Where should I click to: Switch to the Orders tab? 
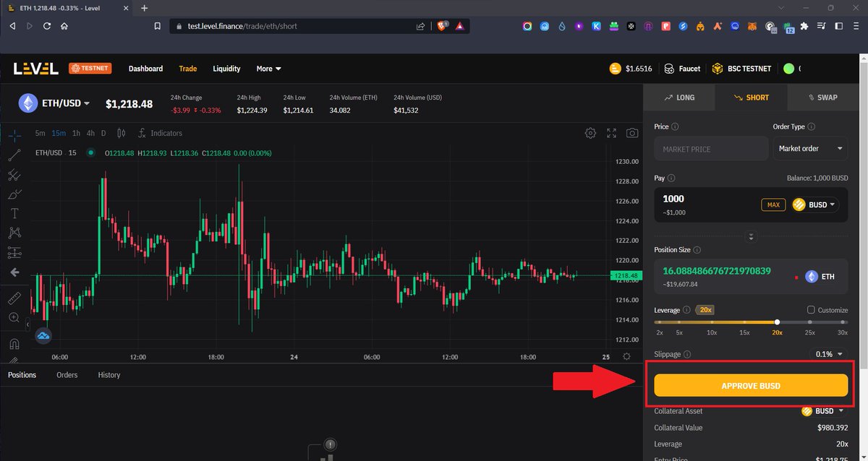67,374
